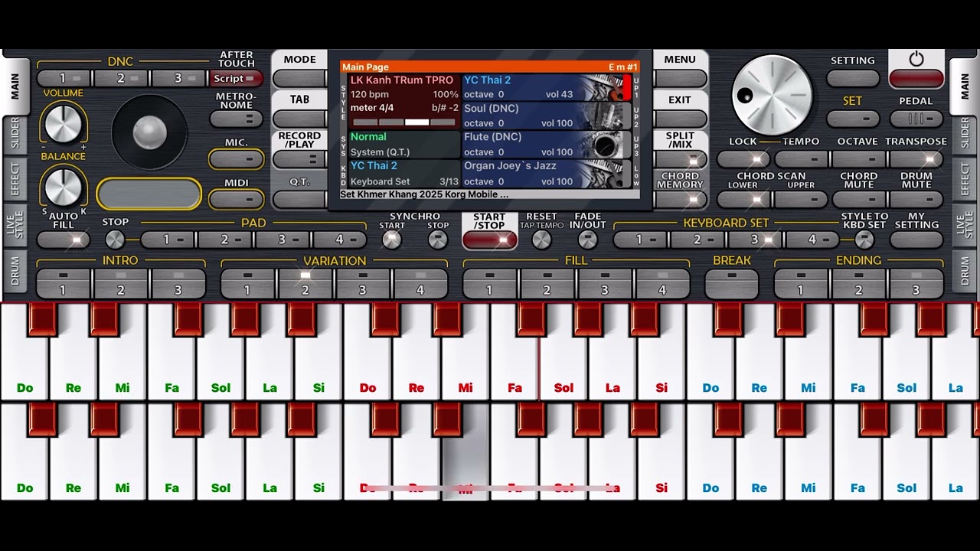Image resolution: width=980 pixels, height=551 pixels.
Task: Open YC Thai 2 Keyboard Set entry
Action: click(x=404, y=174)
